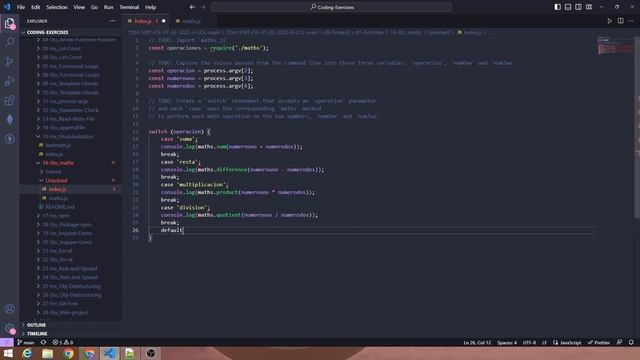The image size is (640, 360).
Task: Click the code minimap preview
Action: 615,46
